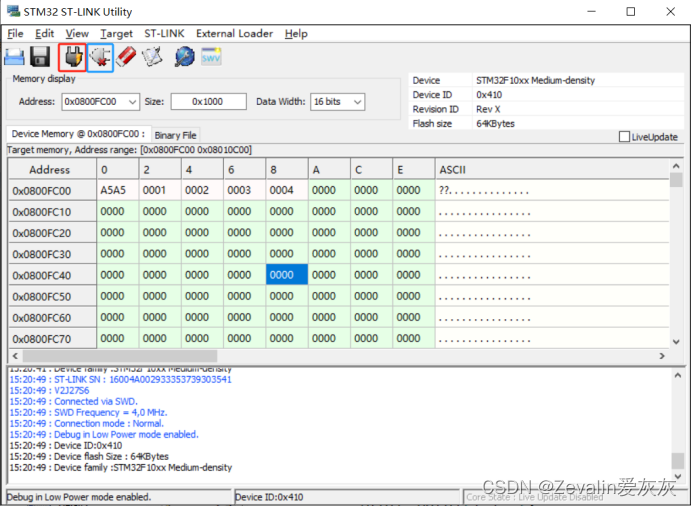Click the Size input field 0x1000
The image size is (692, 506).
click(208, 101)
